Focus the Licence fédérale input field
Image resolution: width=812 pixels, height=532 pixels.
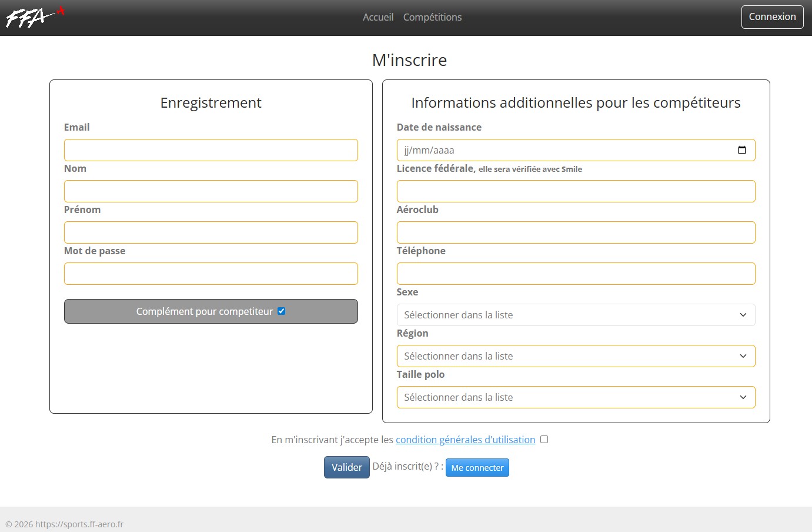[x=575, y=191]
